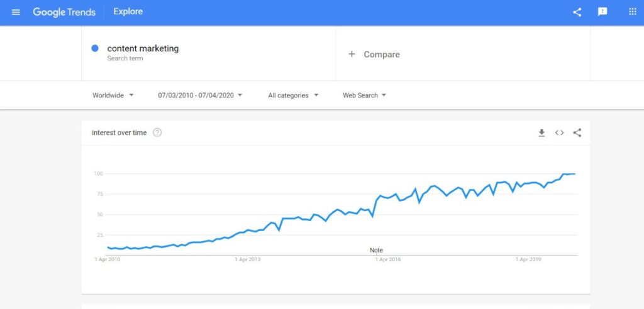
Task: Click the Note marker on the chart
Action: coord(376,250)
